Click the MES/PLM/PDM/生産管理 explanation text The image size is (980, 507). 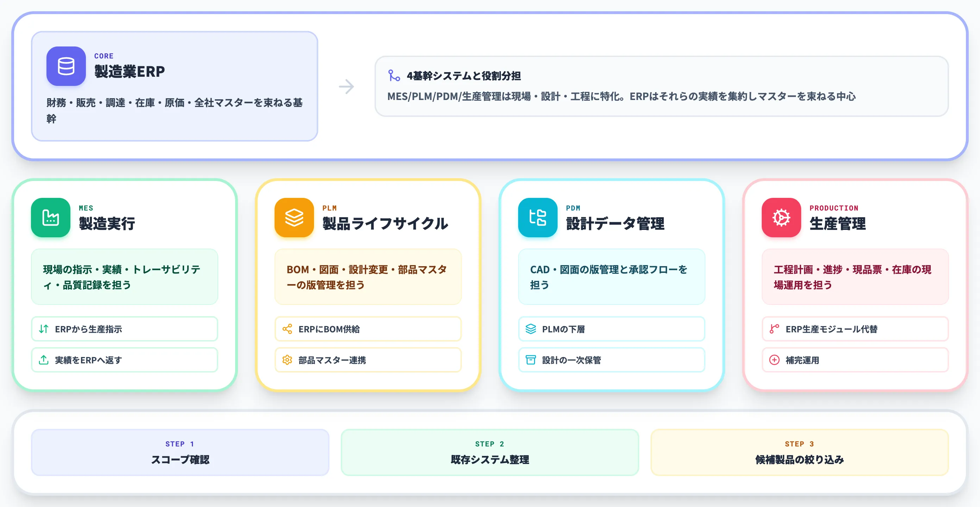click(621, 96)
